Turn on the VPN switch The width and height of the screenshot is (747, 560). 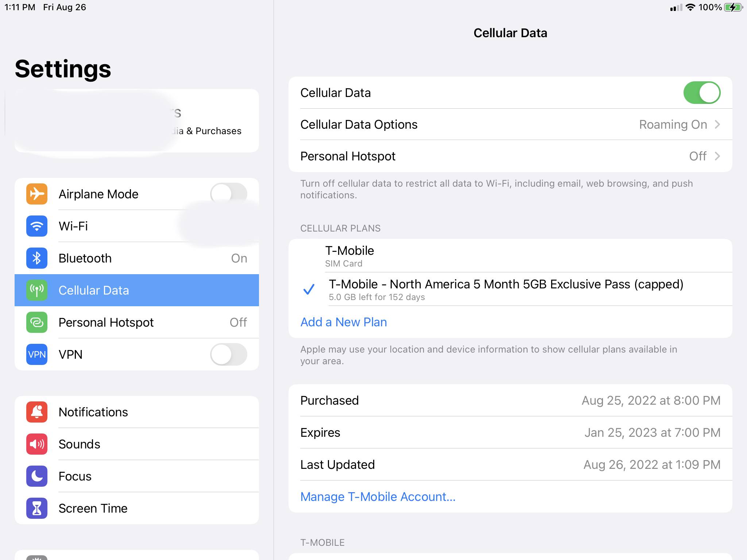(x=228, y=354)
